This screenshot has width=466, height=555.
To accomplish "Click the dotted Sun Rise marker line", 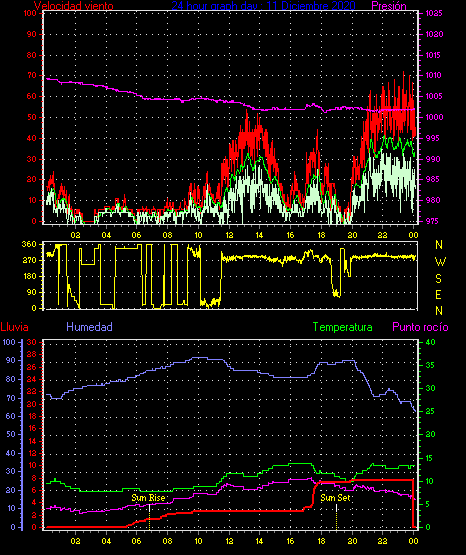I will coord(149,517).
